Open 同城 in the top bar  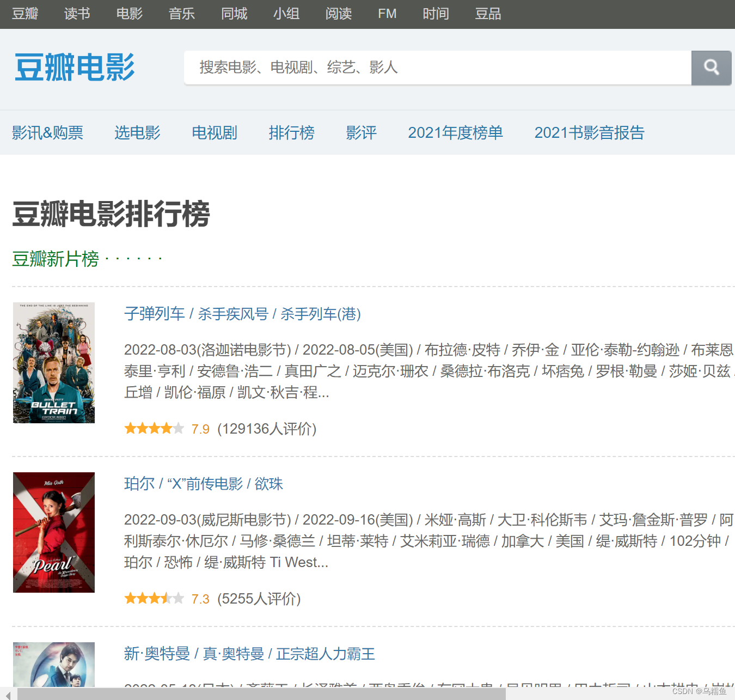pos(234,14)
